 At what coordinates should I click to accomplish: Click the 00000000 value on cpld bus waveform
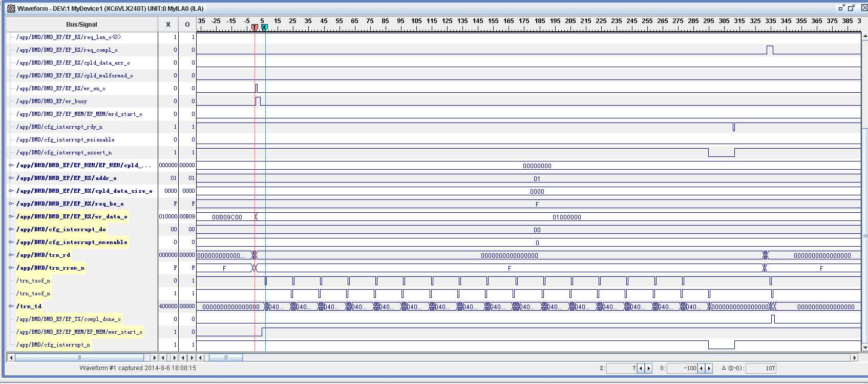[x=537, y=166]
